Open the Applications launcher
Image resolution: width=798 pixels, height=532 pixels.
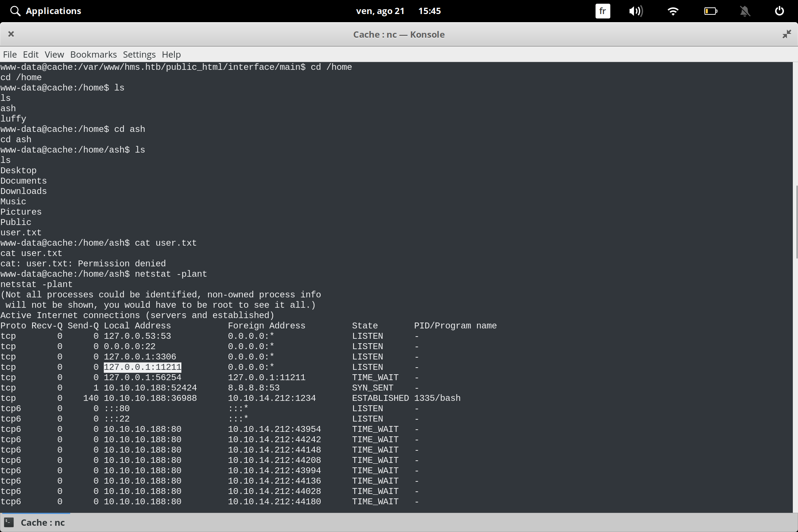tap(53, 11)
